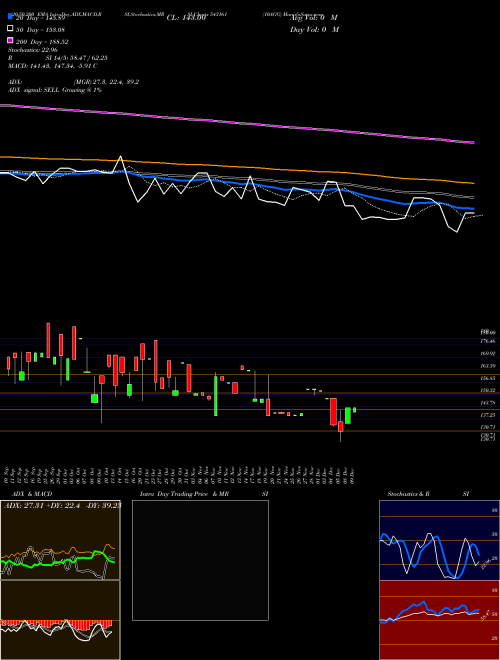Click the magenta 200-day moving average line
Viewport: 500px width, 660px height.
click(237, 121)
